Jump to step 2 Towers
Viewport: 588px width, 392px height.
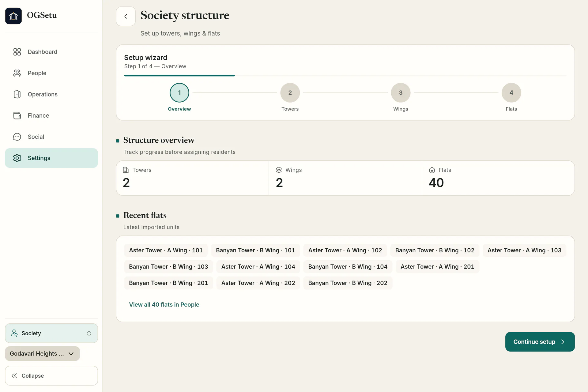(290, 93)
